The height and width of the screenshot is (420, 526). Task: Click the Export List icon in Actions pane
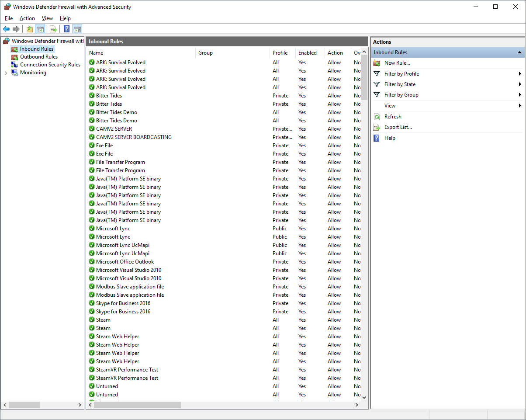(x=377, y=127)
